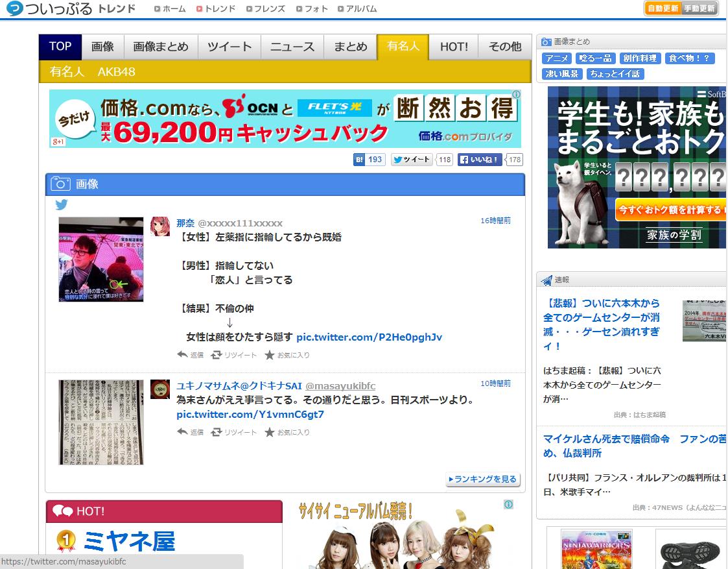Select the HOT! tab

(x=454, y=47)
